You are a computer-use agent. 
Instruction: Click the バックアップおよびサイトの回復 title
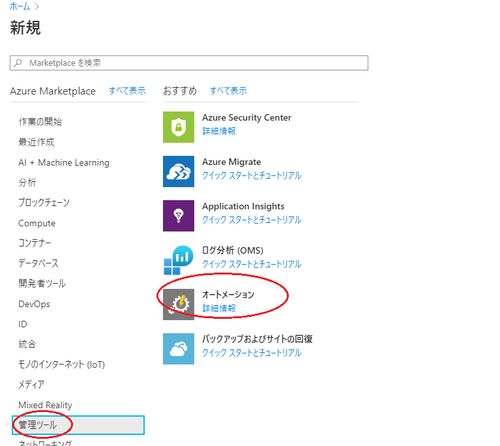point(257,339)
